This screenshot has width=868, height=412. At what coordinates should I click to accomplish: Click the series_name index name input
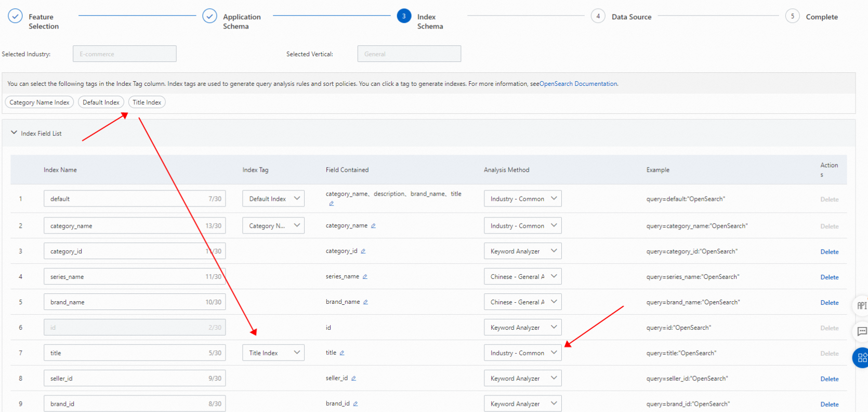coord(135,277)
